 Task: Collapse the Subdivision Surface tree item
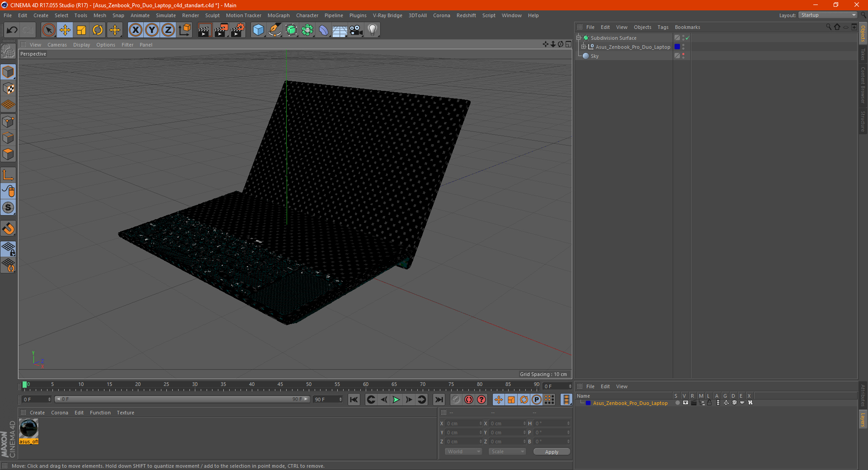click(579, 38)
